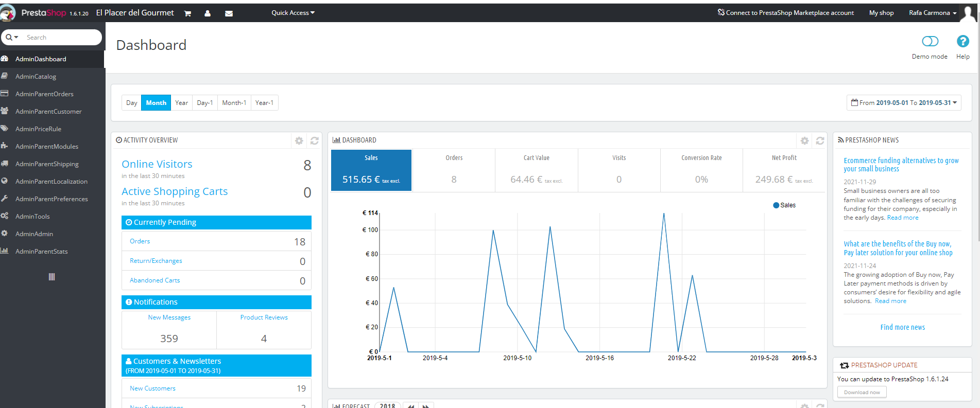Refresh the Dashboard chart panel

pyautogui.click(x=820, y=140)
